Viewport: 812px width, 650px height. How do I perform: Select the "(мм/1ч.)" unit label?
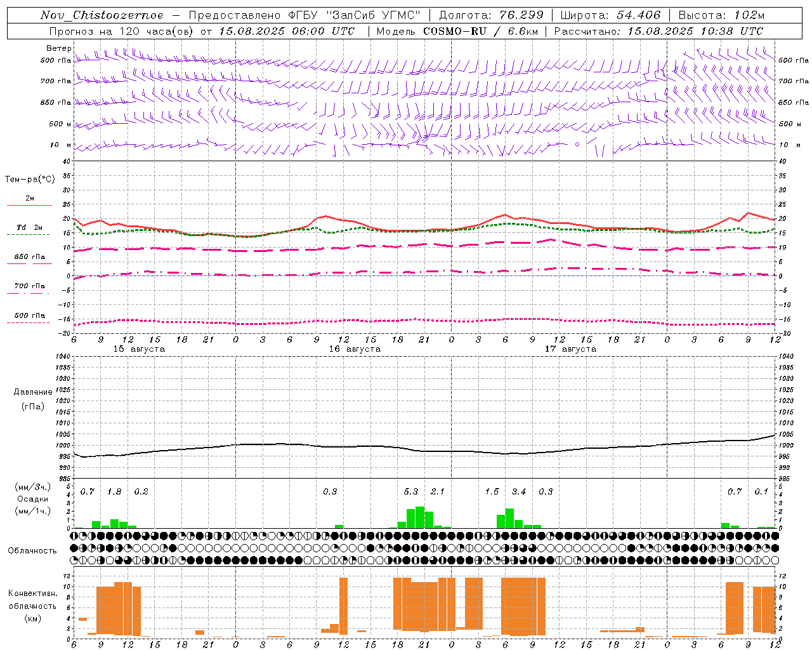point(33,511)
